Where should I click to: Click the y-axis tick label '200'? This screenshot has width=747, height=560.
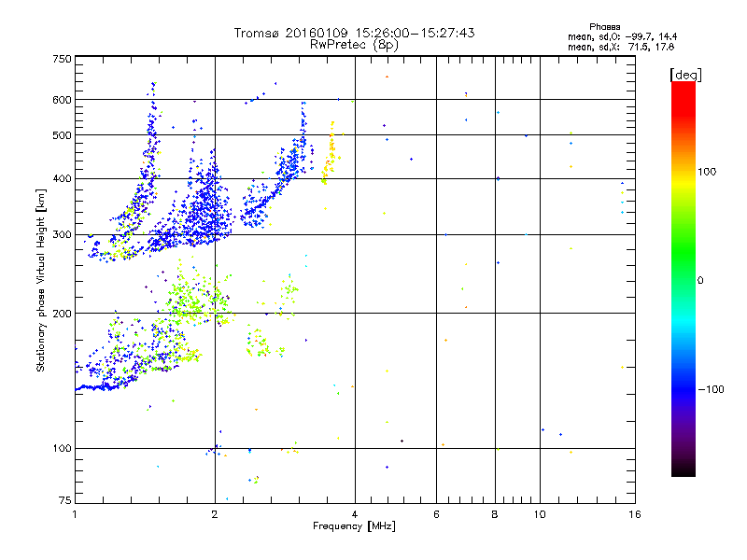point(63,314)
